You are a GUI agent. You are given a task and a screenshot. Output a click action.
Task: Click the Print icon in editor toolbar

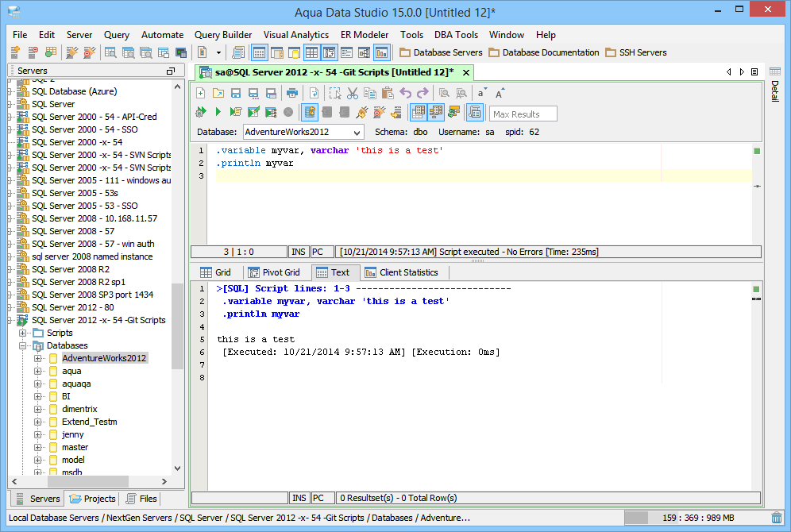[292, 93]
